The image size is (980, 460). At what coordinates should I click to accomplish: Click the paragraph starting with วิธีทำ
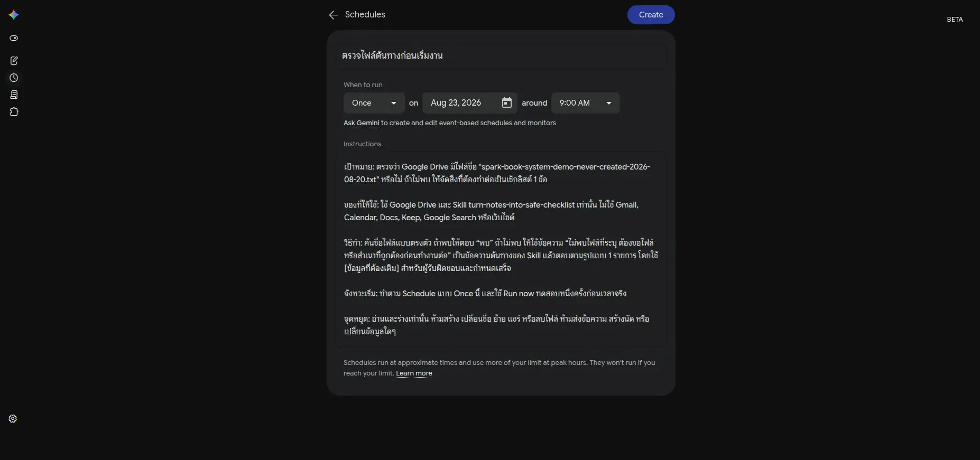tap(501, 256)
